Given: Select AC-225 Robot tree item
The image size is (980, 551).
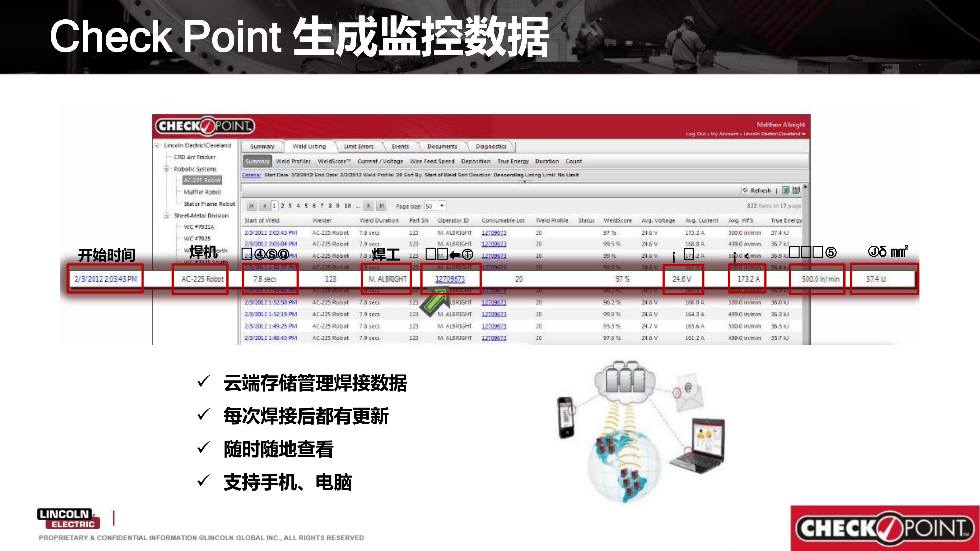Looking at the screenshot, I should [202, 180].
